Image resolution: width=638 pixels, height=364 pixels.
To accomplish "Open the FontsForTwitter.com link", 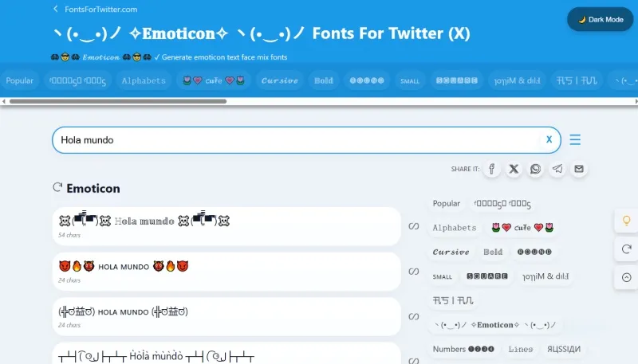I will click(x=101, y=9).
